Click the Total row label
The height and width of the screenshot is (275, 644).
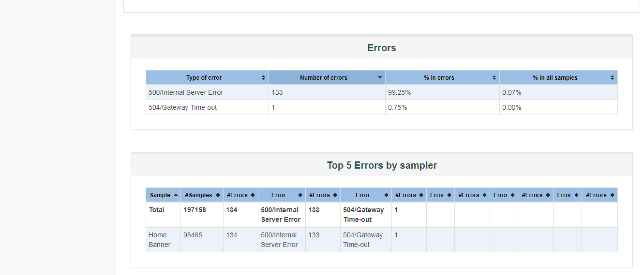point(157,210)
